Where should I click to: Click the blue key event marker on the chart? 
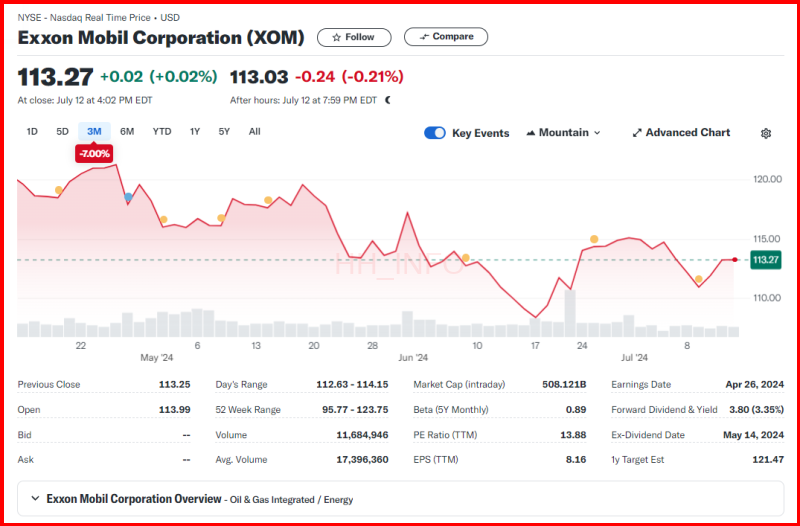(x=128, y=197)
